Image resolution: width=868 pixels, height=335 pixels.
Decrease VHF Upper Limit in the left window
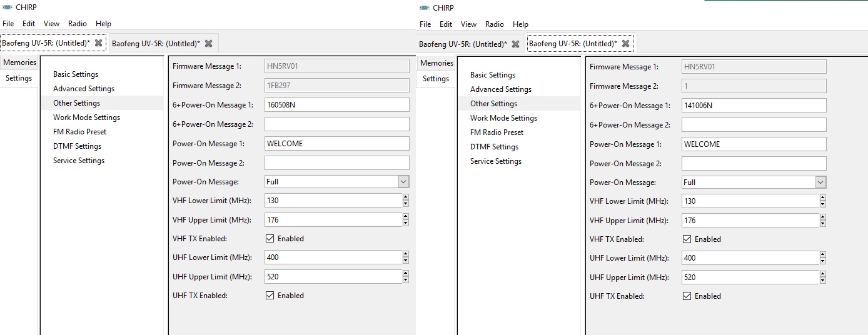coord(406,223)
